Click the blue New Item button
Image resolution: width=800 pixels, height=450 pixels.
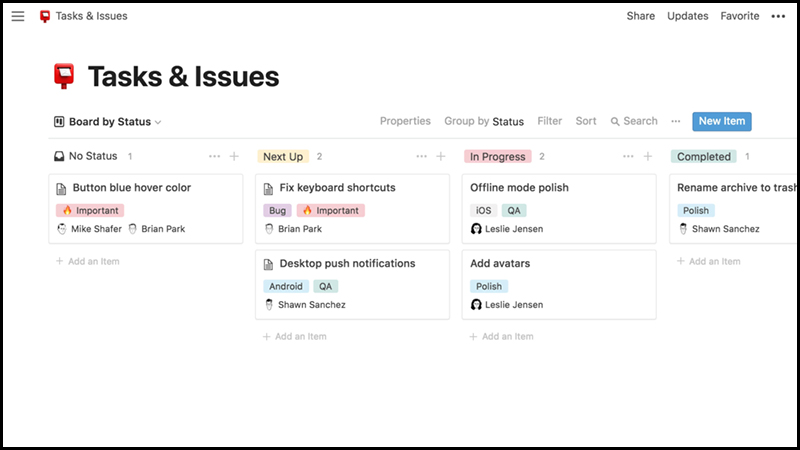coord(721,122)
